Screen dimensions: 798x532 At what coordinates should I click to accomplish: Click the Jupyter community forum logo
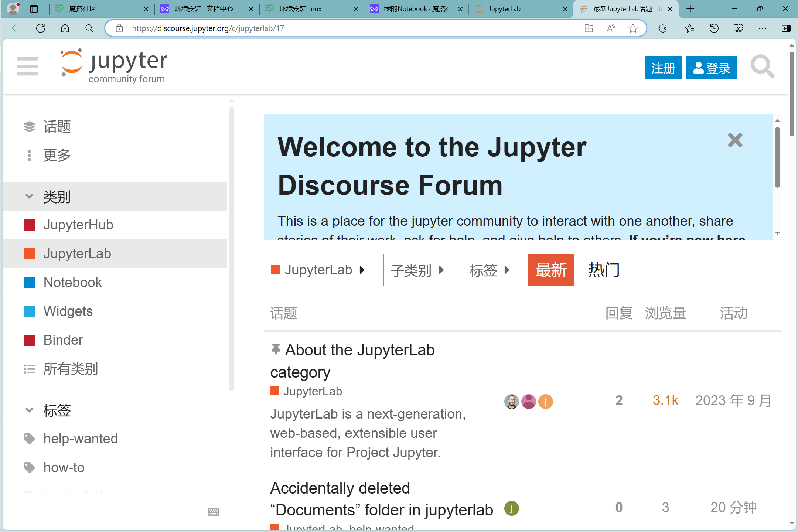114,66
